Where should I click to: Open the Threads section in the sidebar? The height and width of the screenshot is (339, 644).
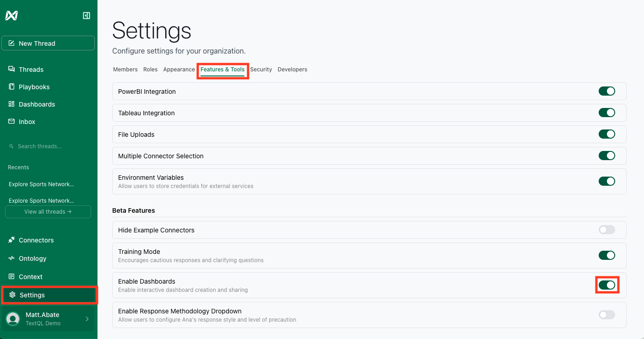[x=31, y=69]
